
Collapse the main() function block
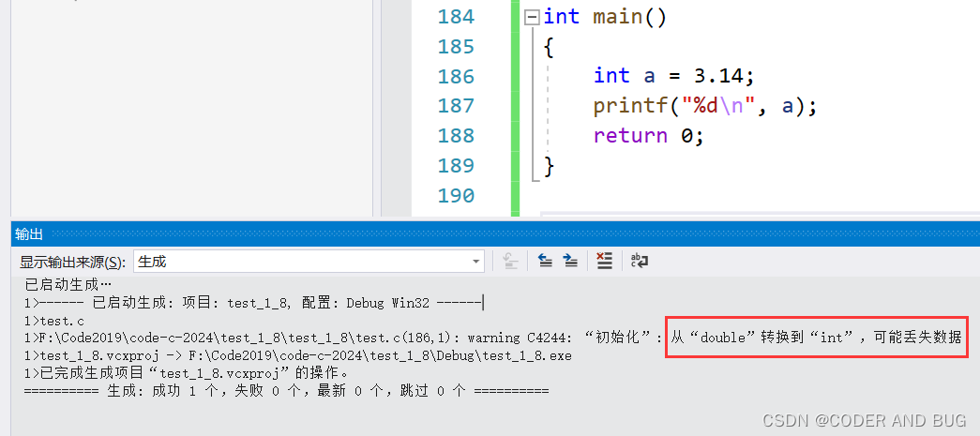tap(532, 18)
